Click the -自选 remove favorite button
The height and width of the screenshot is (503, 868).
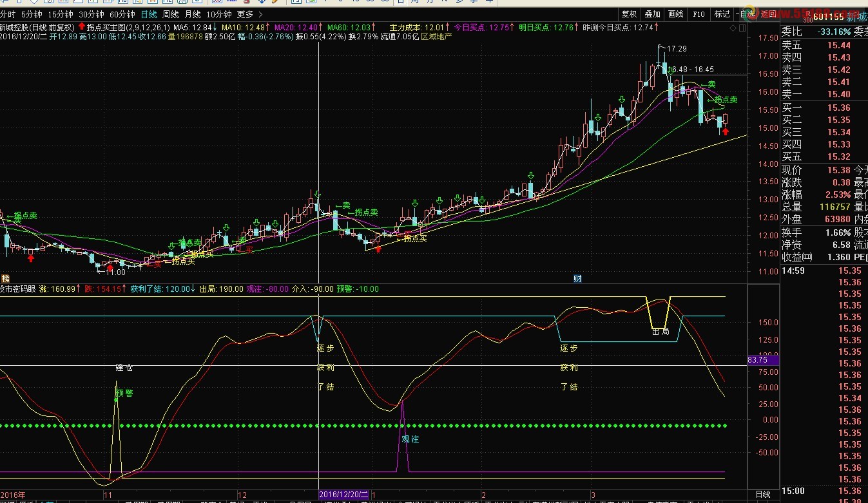[x=746, y=14]
